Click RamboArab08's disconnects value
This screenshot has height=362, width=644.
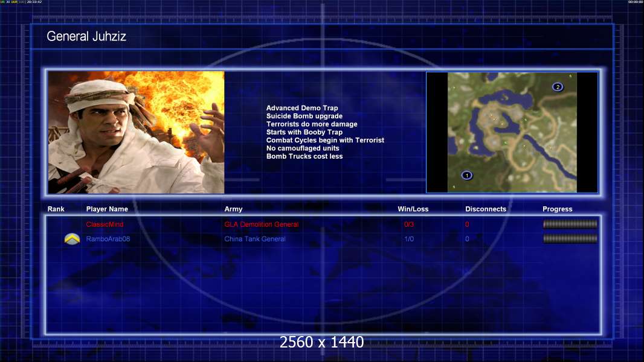(x=467, y=239)
